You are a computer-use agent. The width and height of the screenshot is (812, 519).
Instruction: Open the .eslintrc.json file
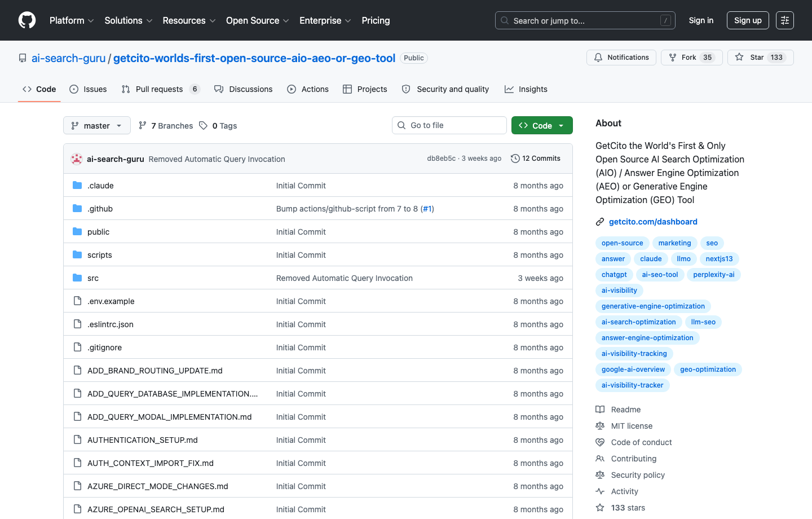click(x=111, y=324)
